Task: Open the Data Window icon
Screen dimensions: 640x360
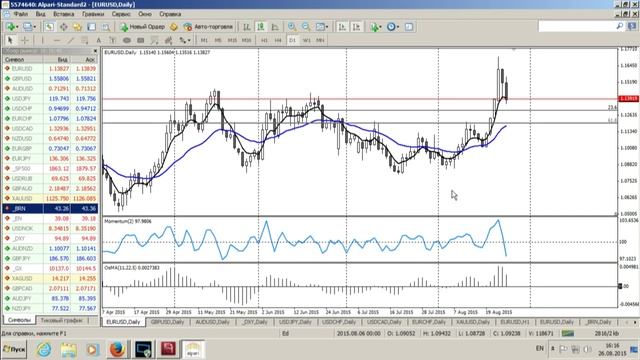Action: 64,27
